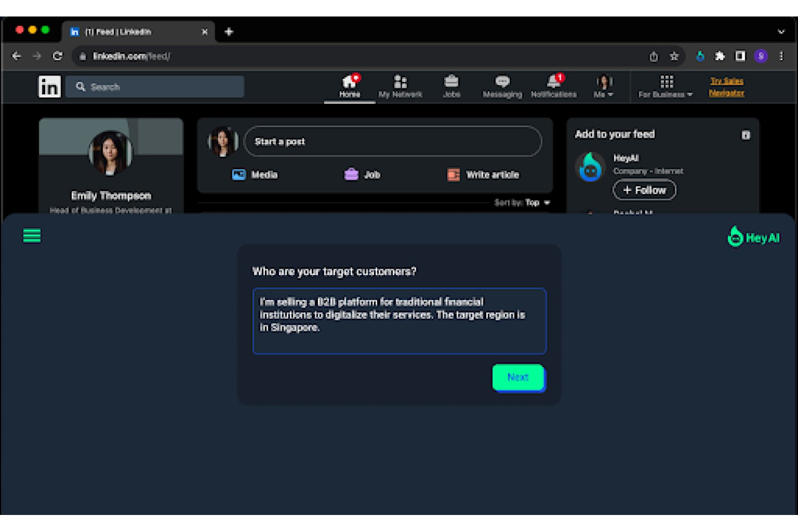
Task: Reload the LinkedIn page
Action: coord(57,56)
